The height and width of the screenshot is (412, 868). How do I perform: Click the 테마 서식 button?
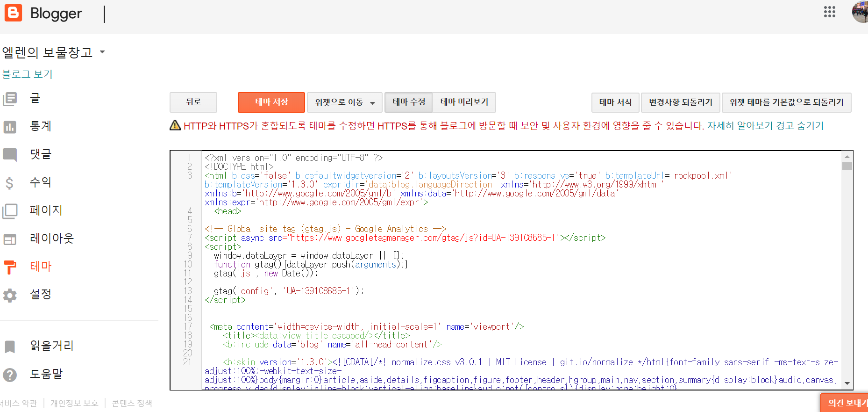tap(615, 102)
